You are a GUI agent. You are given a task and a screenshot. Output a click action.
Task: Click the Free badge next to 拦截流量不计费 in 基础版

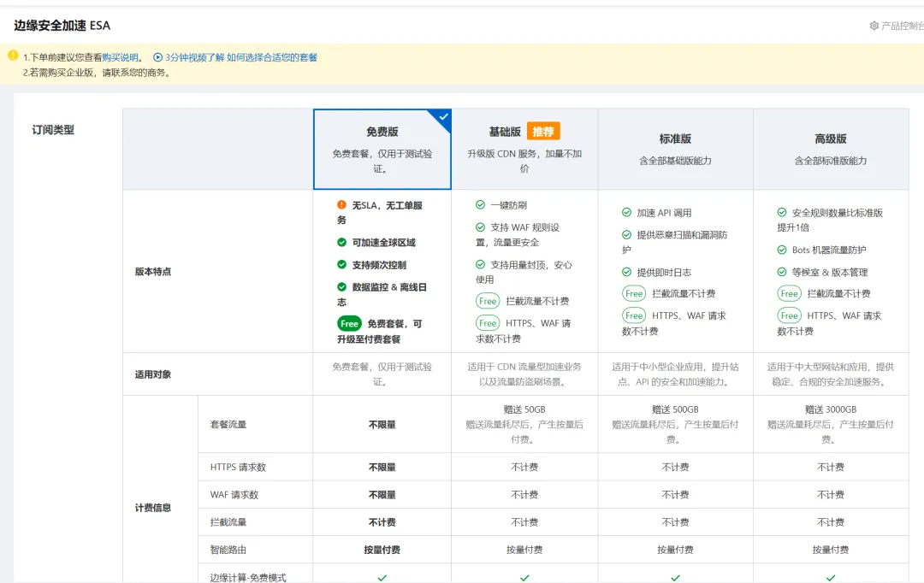(x=488, y=301)
